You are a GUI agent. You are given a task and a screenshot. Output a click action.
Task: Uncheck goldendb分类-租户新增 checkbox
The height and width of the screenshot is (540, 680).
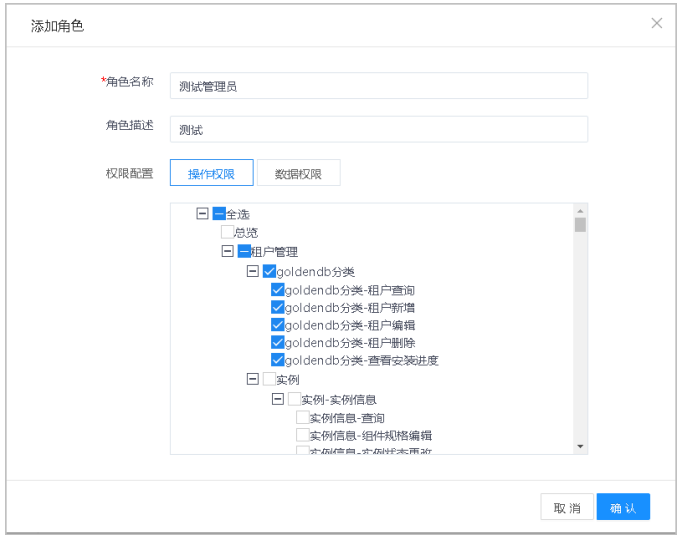click(x=278, y=307)
